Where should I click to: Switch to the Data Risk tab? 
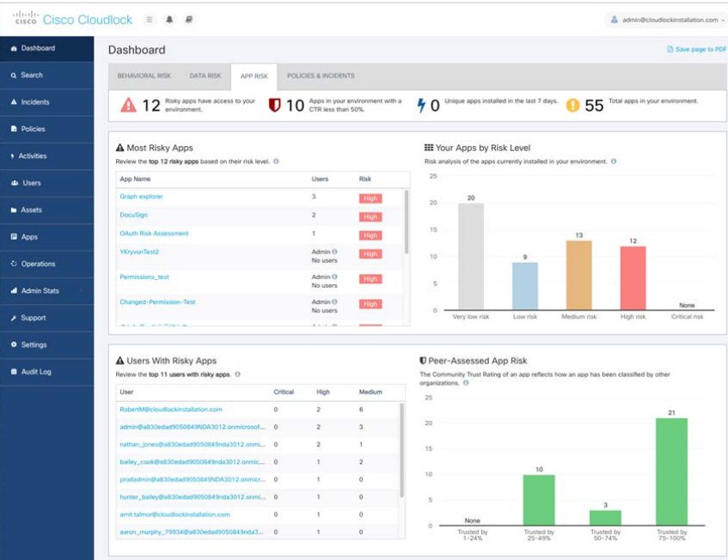(205, 76)
